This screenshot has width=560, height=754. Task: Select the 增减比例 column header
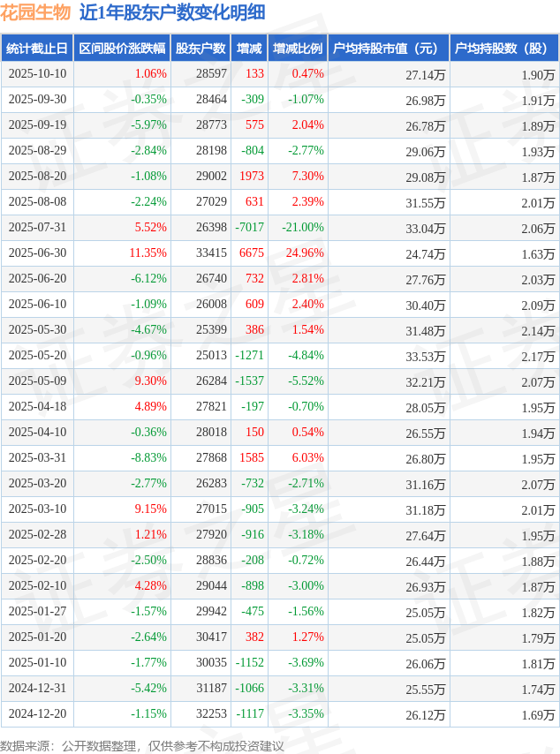click(x=298, y=49)
